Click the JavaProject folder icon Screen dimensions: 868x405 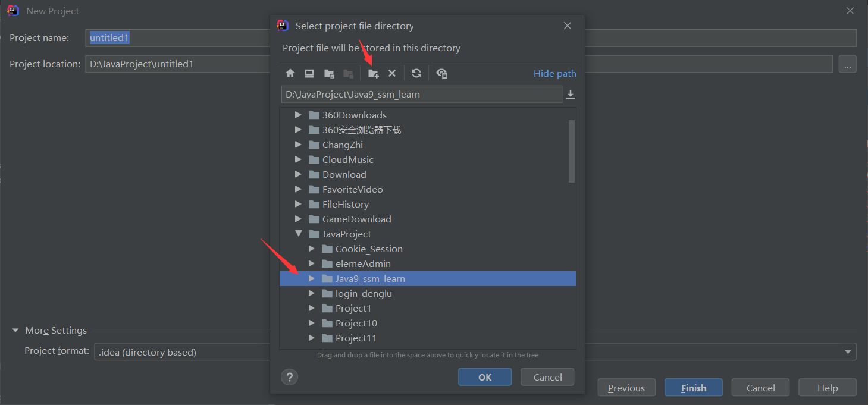[x=314, y=234]
